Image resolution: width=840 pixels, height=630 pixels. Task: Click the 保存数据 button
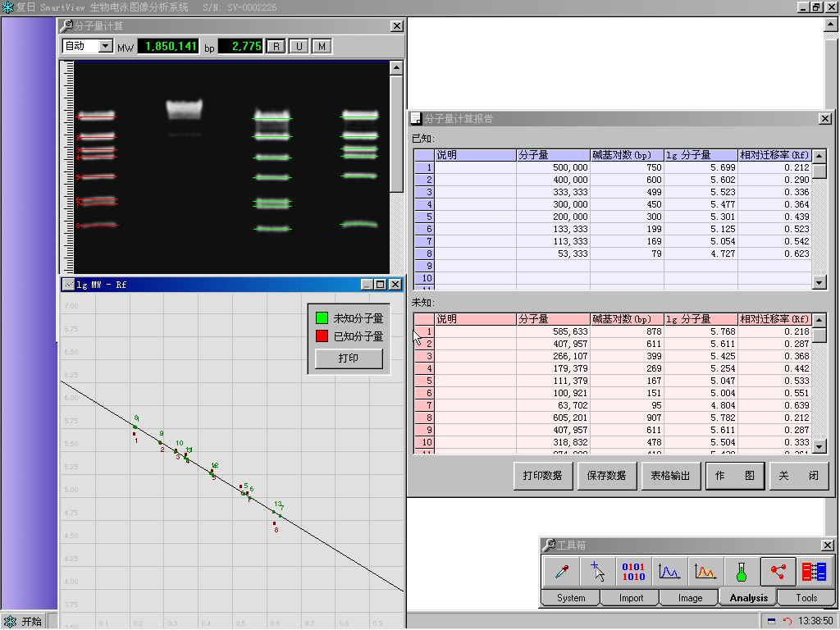607,476
